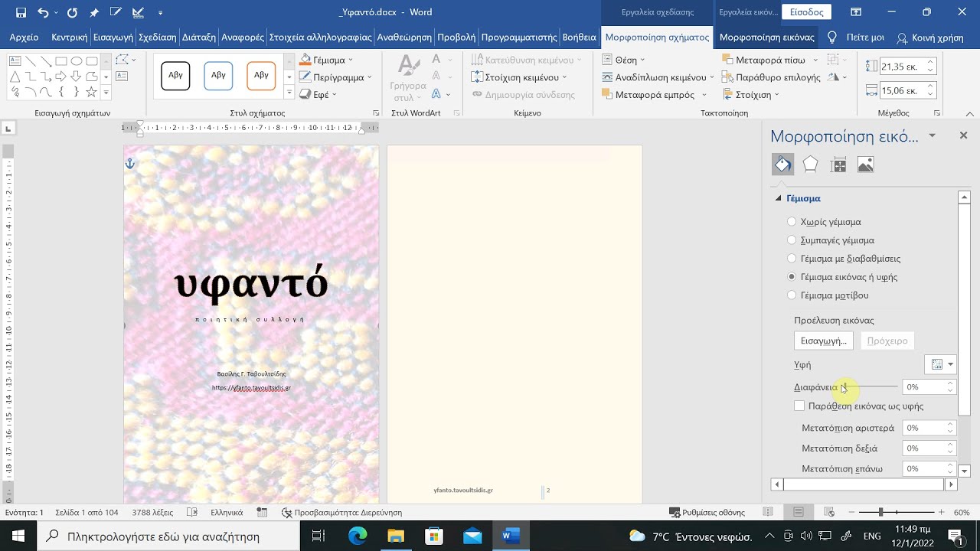This screenshot has height=551, width=980.
Task: Click the Διαφάνεια percentage input field
Action: coord(923,387)
